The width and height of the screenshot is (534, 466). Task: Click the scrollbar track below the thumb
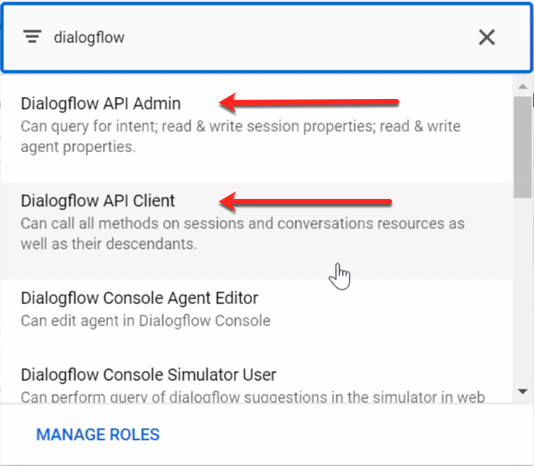pos(523,290)
